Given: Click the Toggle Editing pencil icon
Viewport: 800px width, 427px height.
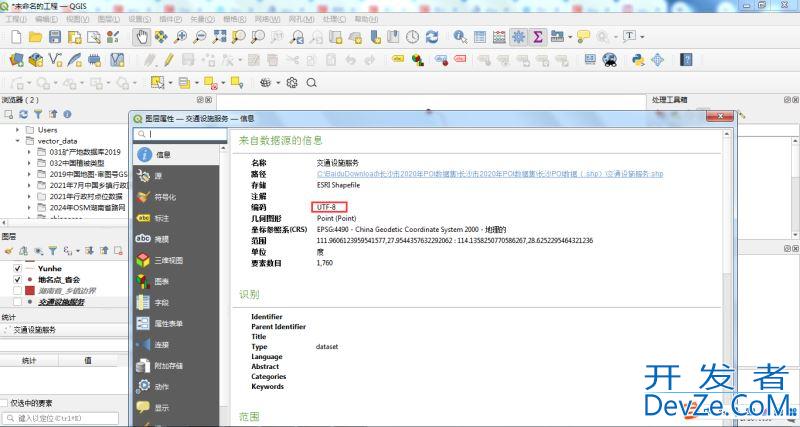Looking at the screenshot, I should (168, 60).
